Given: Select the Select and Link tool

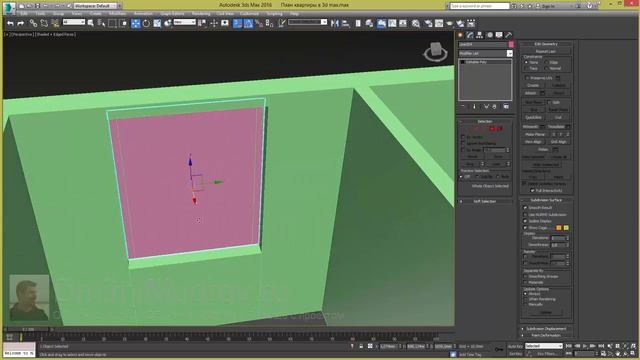Looking at the screenshot, I should [33, 24].
